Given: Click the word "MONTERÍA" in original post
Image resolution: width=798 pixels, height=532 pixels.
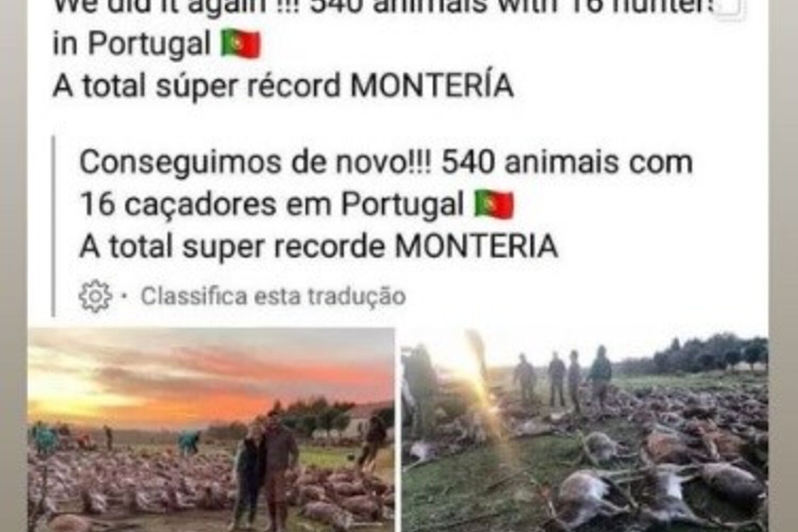Looking at the screenshot, I should point(432,86).
